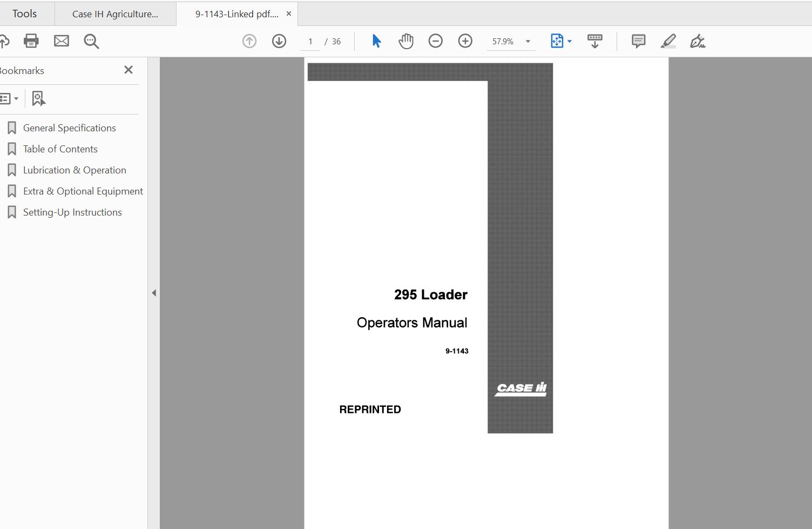Select the Highlight text tool
Screen dimensions: 812x529
tap(668, 41)
